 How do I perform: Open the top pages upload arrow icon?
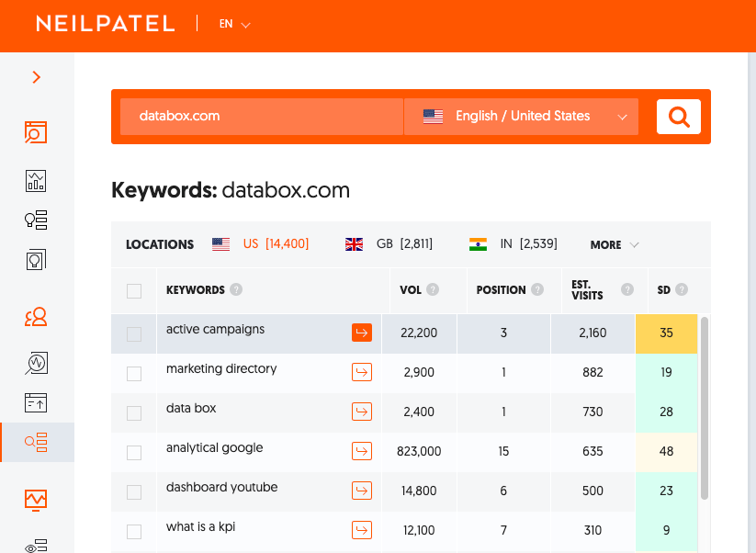[x=36, y=402]
